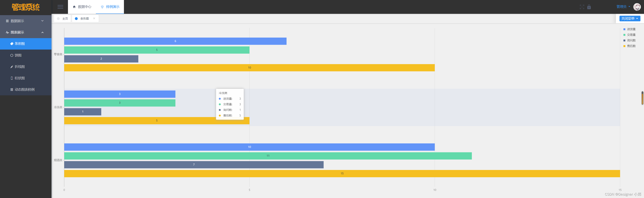Close the 条形图 page tab

[94, 19]
